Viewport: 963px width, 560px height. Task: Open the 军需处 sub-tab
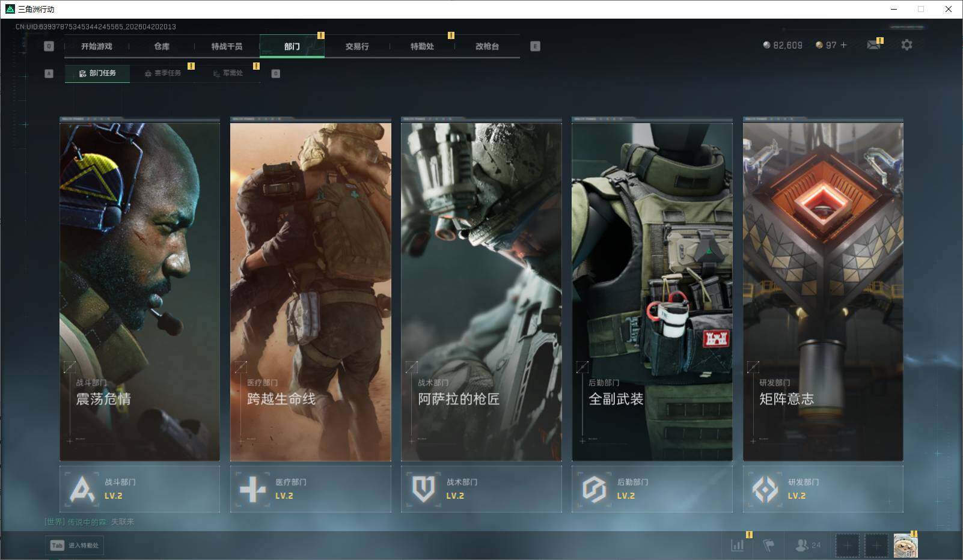pyautogui.click(x=228, y=73)
